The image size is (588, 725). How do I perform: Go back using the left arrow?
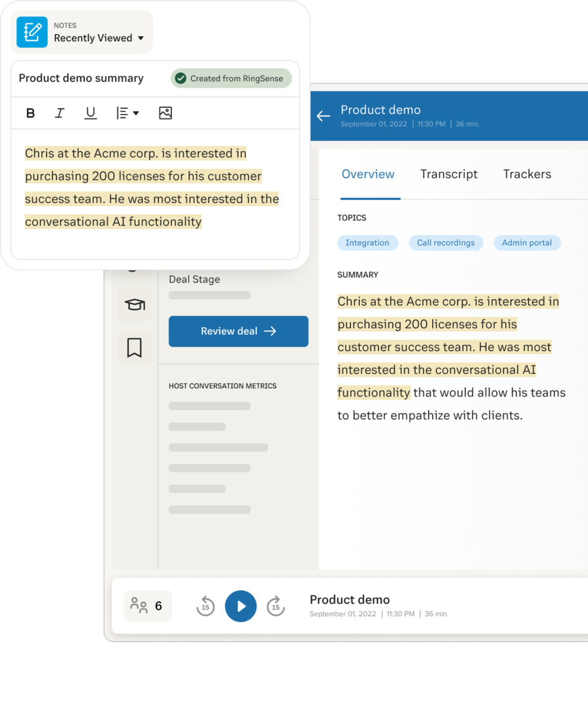click(x=323, y=116)
